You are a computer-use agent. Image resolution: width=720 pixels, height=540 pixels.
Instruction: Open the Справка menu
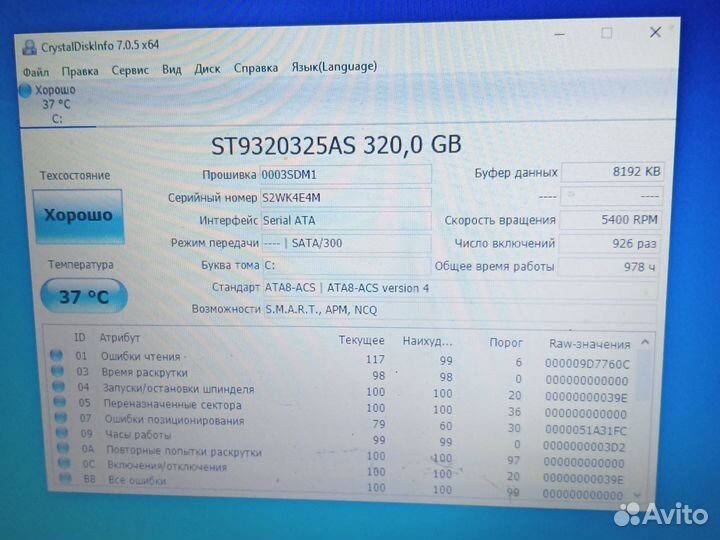(256, 68)
